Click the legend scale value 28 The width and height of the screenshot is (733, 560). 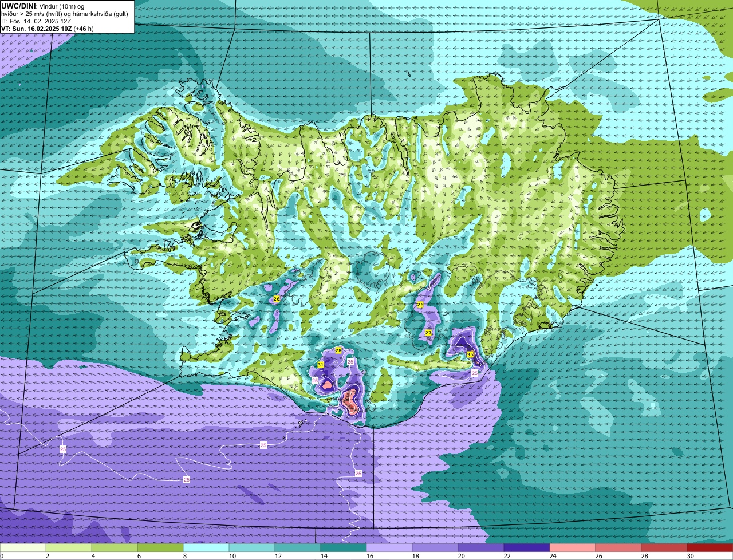pyautogui.click(x=644, y=556)
